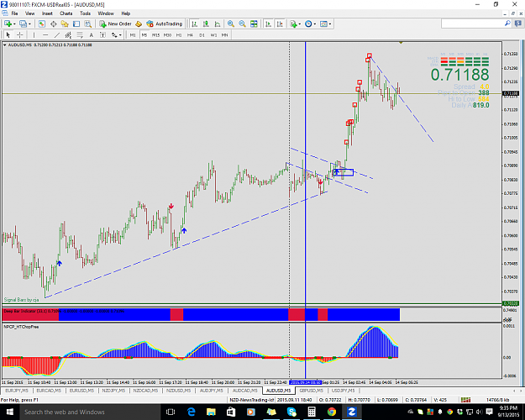
Task: Switch timeframe to M15
Action: (155, 34)
